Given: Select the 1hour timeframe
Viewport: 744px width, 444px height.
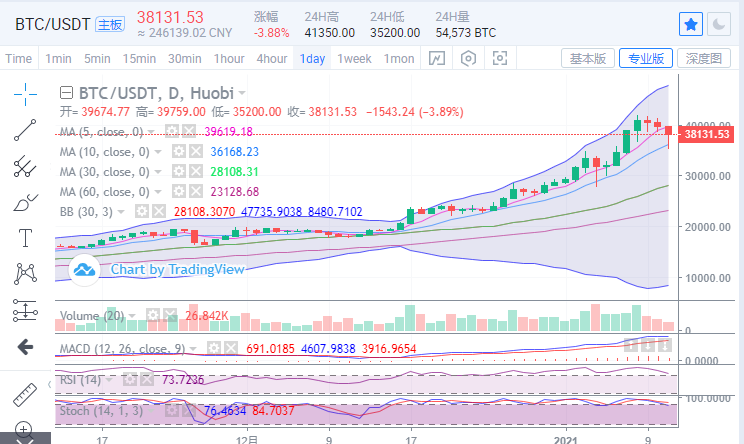Looking at the screenshot, I should pos(229,58).
